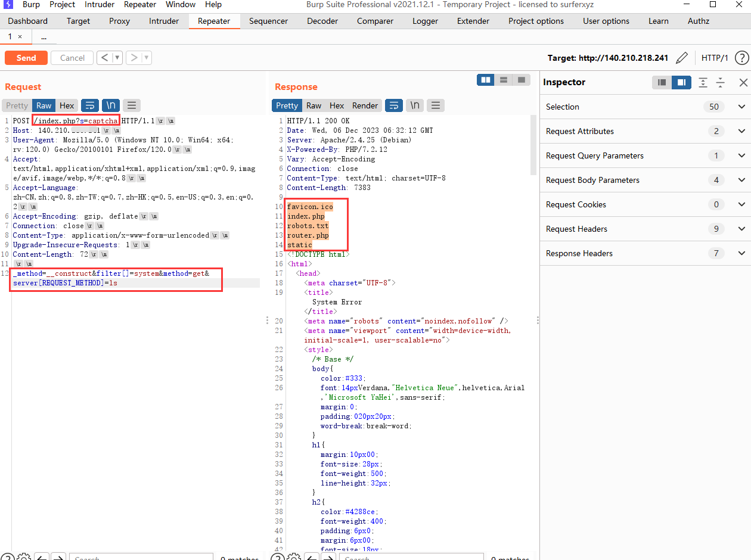This screenshot has height=560, width=751.
Task: Click in the request body line 12
Action: (x=136, y=278)
